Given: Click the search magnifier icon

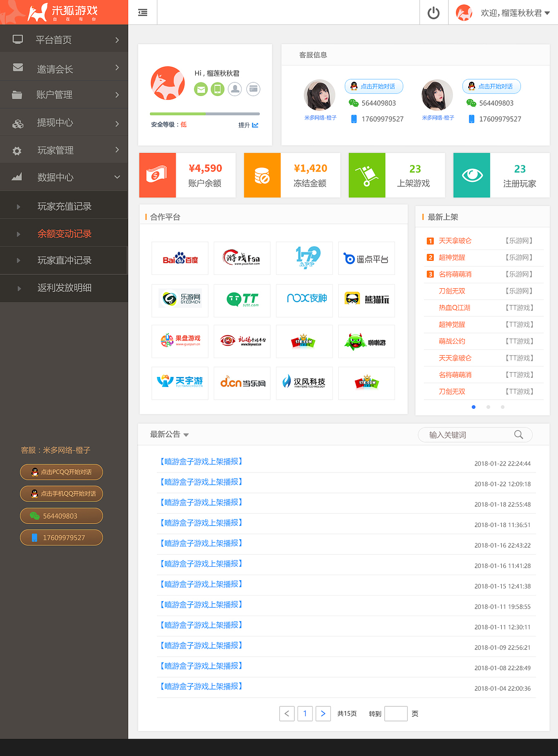Looking at the screenshot, I should click(x=518, y=435).
